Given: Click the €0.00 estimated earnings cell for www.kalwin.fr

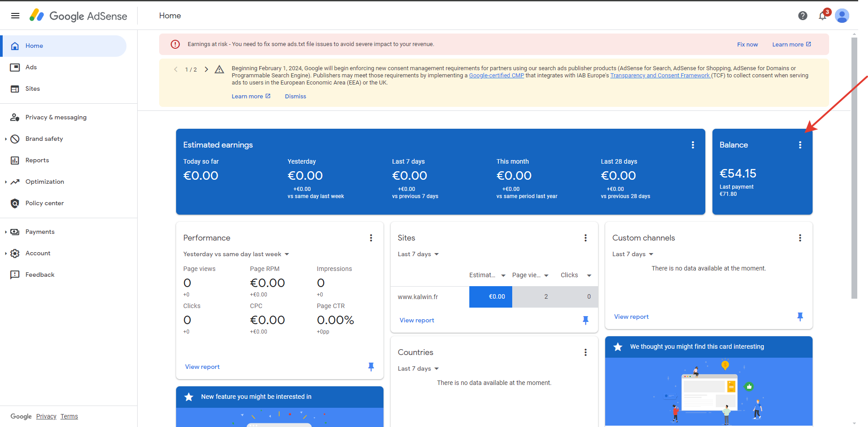Looking at the screenshot, I should pyautogui.click(x=491, y=297).
